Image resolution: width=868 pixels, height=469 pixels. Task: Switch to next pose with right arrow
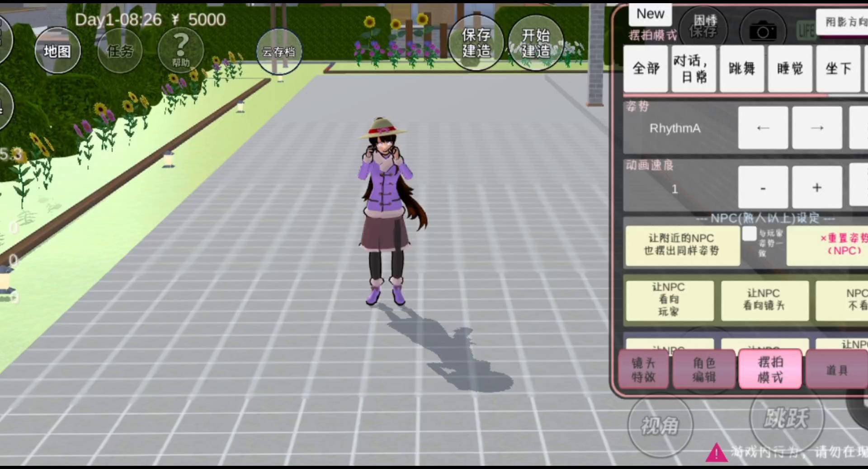pos(816,128)
